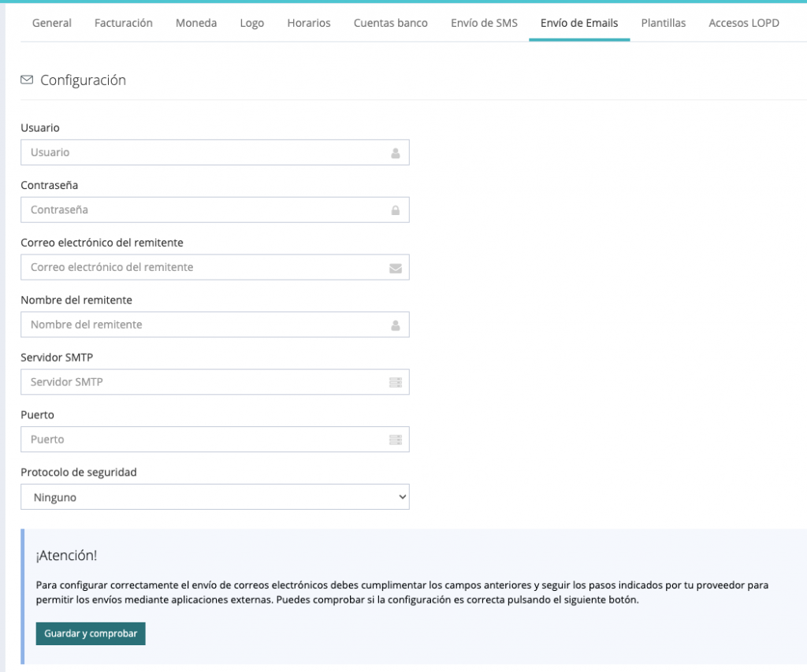Viewport: 807px width, 672px height.
Task: Open the Horarios tab
Action: (x=309, y=23)
